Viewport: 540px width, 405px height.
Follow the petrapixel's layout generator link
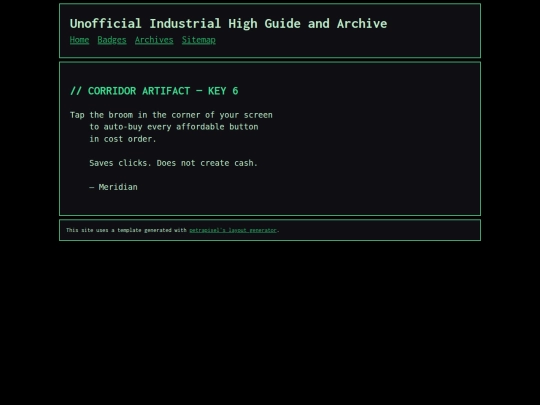pos(233,230)
